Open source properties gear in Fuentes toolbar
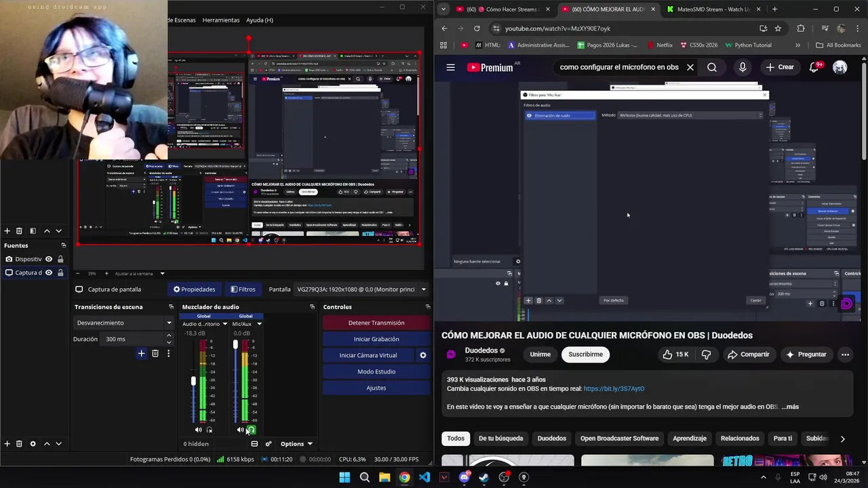Screen dimensions: 868x488 coord(33,444)
